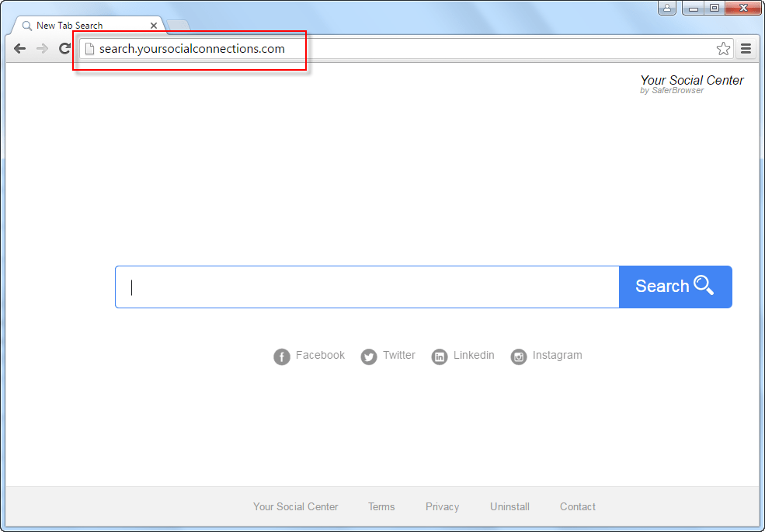The image size is (765, 532).
Task: Click the Instagram camera icon
Action: coord(519,356)
